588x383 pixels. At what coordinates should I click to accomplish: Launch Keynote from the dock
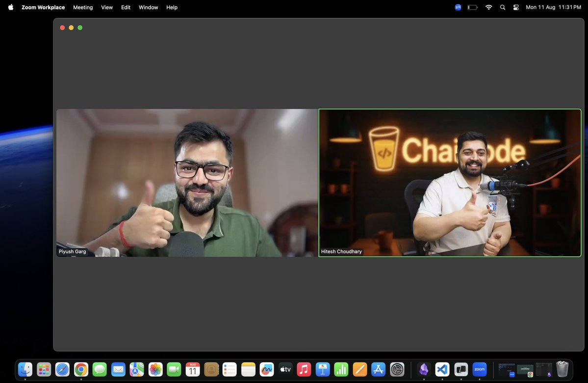(x=323, y=369)
